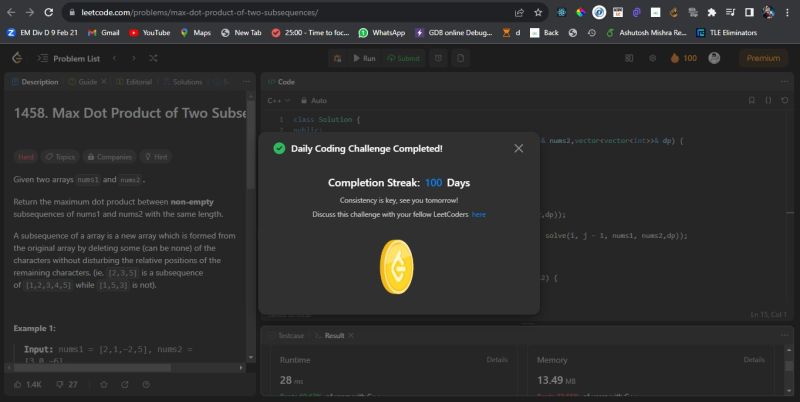The width and height of the screenshot is (800, 402).
Task: Dislike the problem (27 thumbs down)
Action: (x=66, y=384)
